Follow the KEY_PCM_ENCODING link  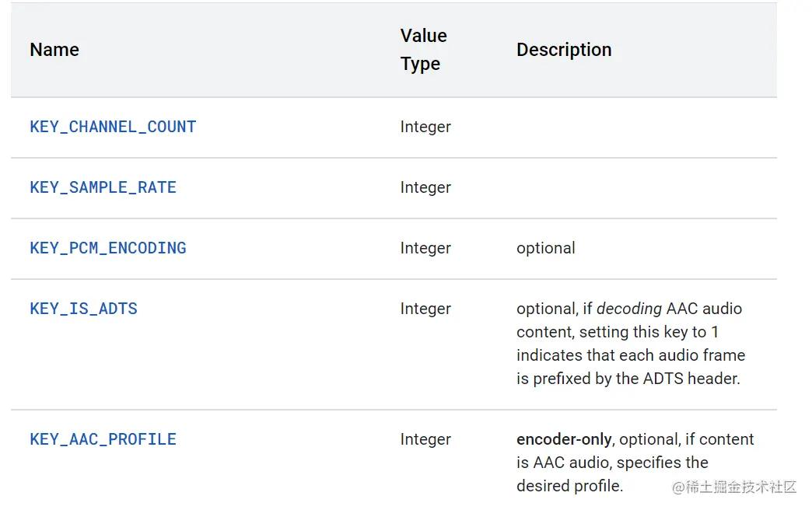108,248
